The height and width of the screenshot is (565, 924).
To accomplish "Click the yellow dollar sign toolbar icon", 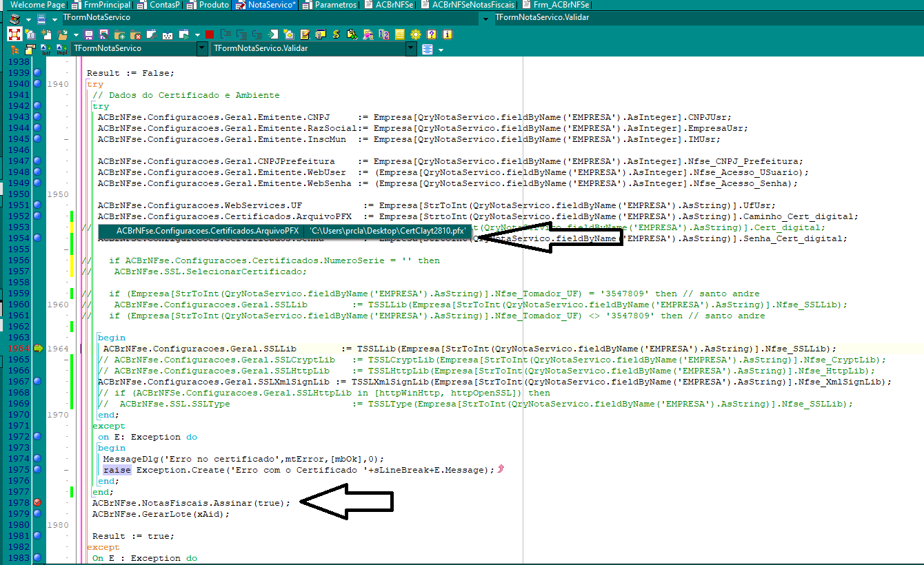I will point(336,34).
